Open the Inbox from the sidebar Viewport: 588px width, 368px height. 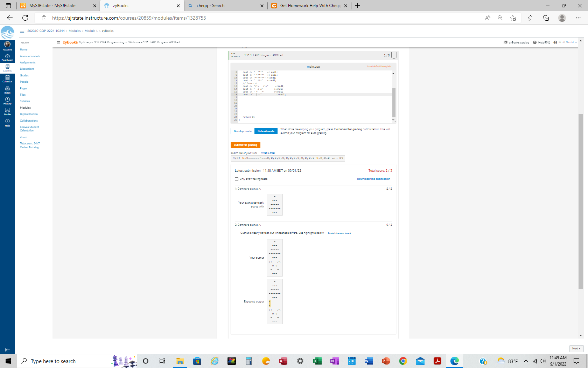(x=7, y=90)
